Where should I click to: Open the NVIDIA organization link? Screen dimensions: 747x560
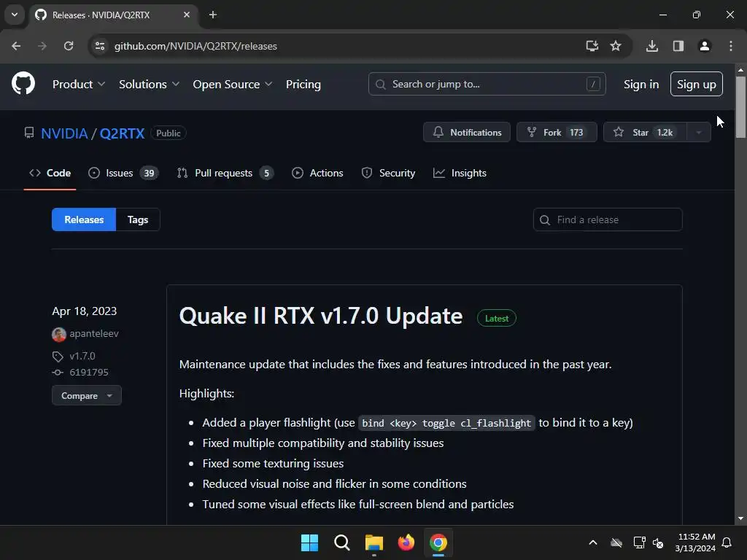[64, 133]
